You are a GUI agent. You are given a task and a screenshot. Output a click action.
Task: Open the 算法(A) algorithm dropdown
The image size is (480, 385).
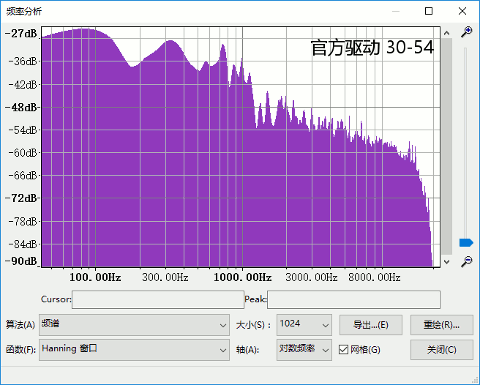[x=134, y=325]
